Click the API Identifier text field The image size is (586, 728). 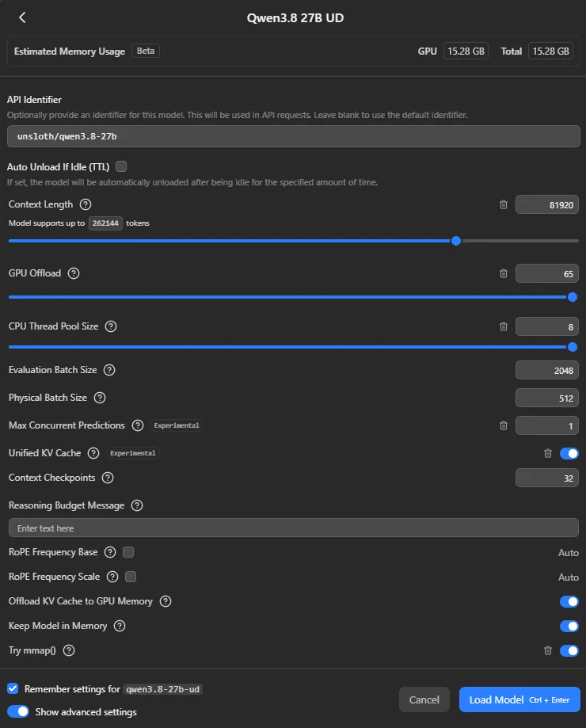tap(293, 136)
